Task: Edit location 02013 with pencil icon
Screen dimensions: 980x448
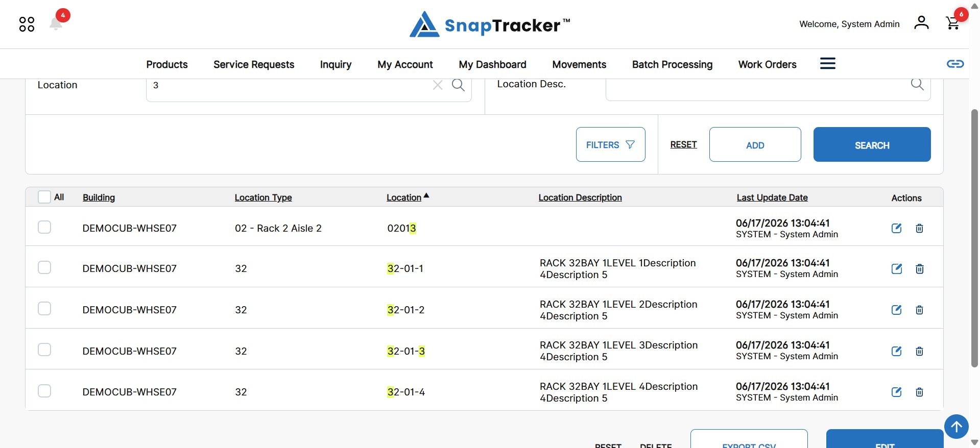Action: [x=896, y=228]
